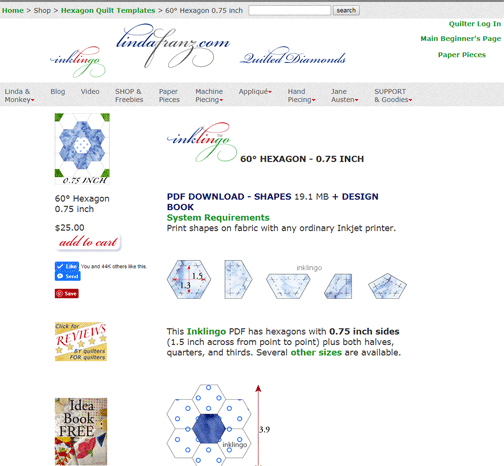The height and width of the screenshot is (466, 504).
Task: Open the other sizes link
Action: (x=316, y=352)
